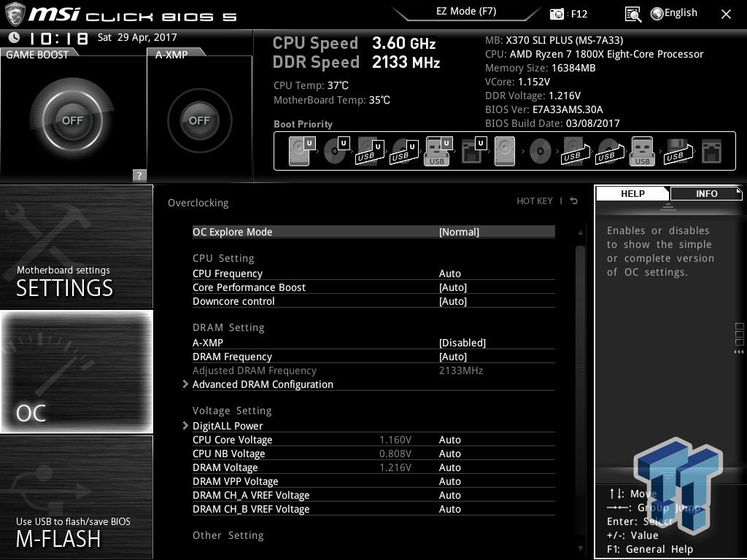Click the "Adjusted DRAM Frequency" row
Viewport: 747px width, 560px height.
373,370
